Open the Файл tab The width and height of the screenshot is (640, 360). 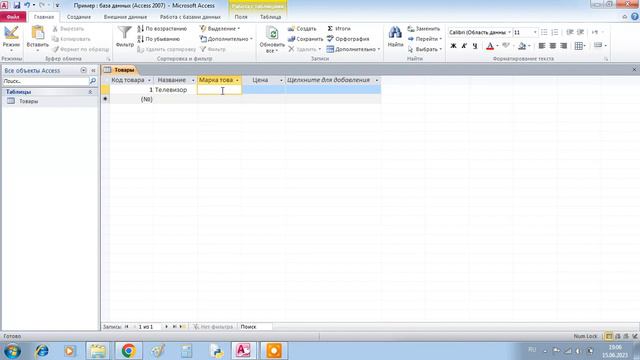[x=13, y=17]
